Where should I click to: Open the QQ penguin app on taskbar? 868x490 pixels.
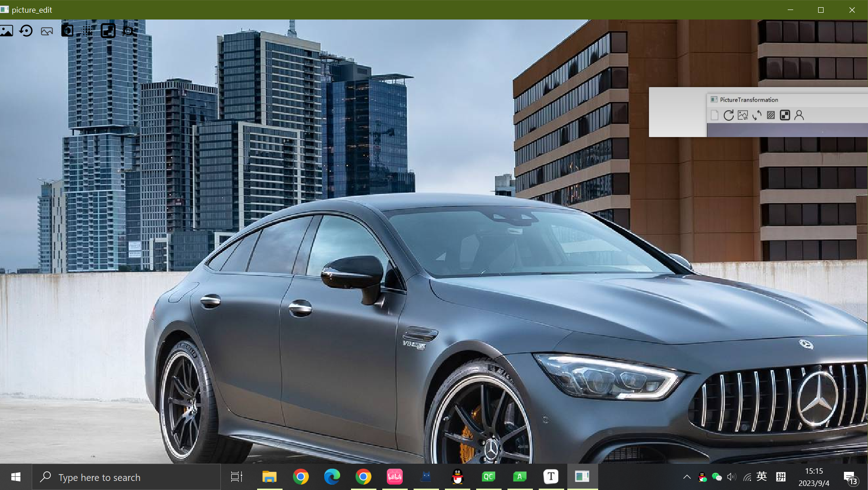click(458, 477)
